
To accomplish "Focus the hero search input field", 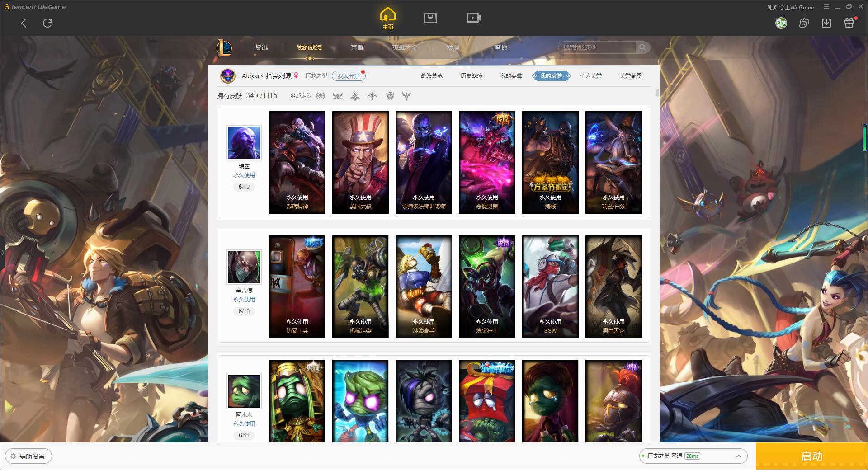I will click(598, 47).
